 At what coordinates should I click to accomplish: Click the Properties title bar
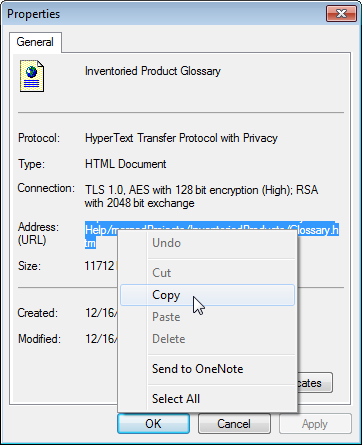(x=163, y=14)
